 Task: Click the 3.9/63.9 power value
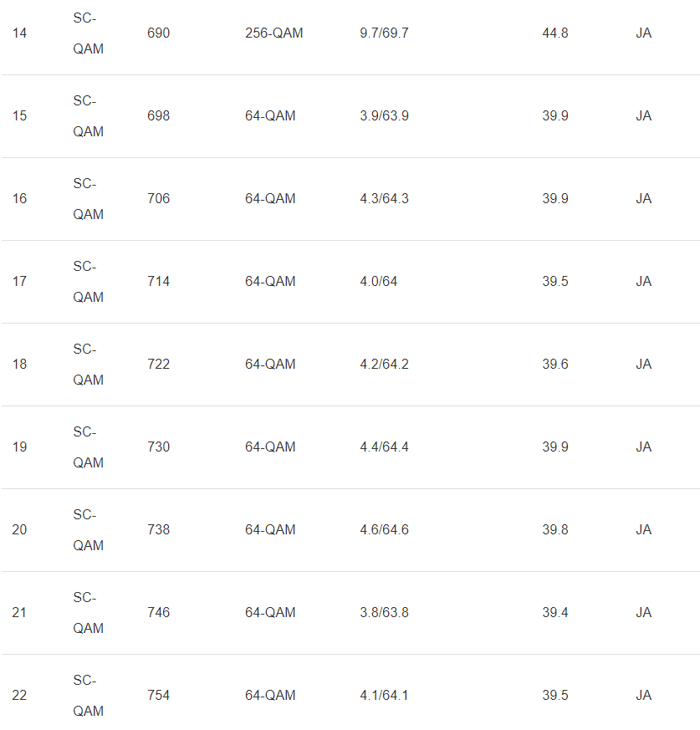coord(384,116)
